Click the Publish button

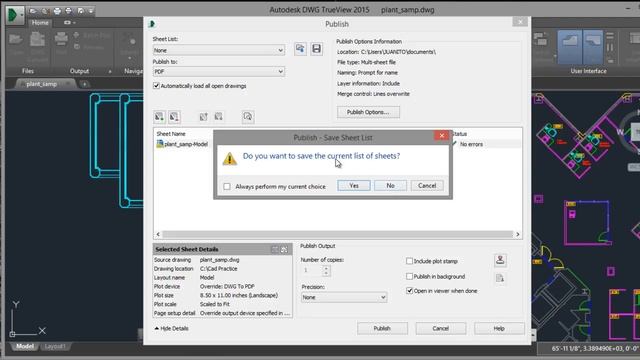click(382, 328)
